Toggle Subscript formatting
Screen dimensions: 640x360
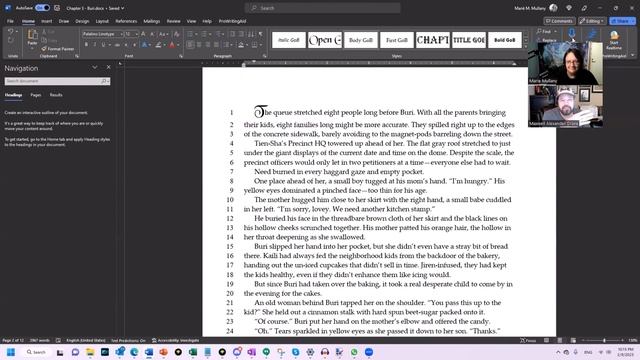point(126,45)
